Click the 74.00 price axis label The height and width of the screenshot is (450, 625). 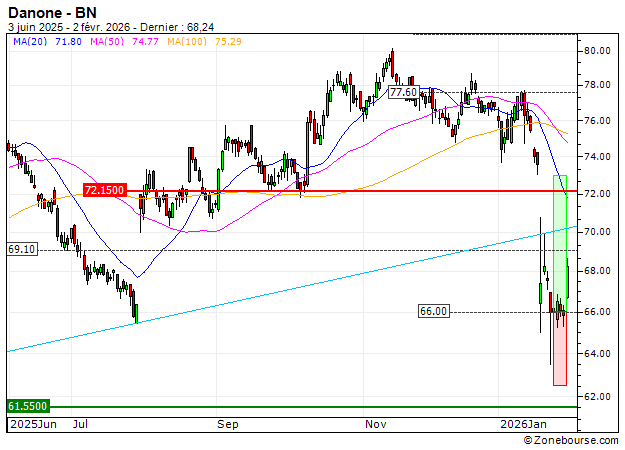tap(598, 157)
